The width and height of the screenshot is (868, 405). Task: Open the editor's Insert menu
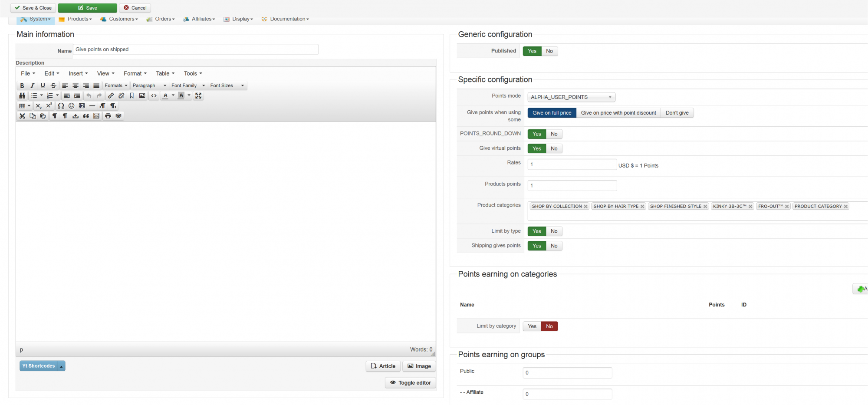[x=78, y=73]
